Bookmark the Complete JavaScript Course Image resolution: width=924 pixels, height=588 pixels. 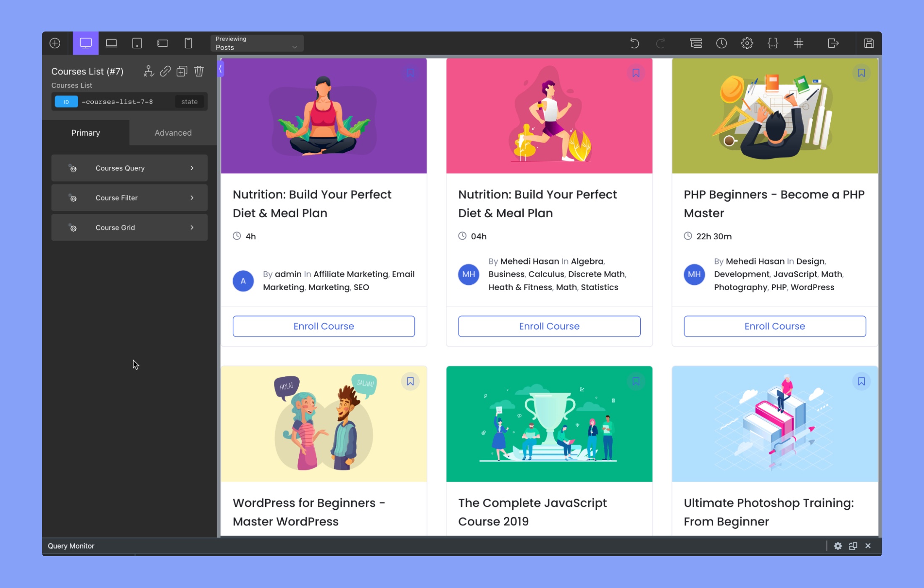click(636, 381)
